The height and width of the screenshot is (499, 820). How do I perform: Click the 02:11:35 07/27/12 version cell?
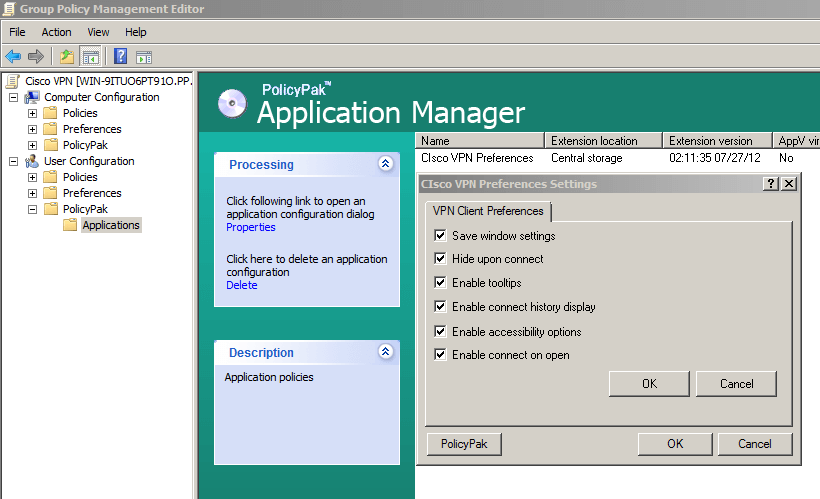coord(714,158)
